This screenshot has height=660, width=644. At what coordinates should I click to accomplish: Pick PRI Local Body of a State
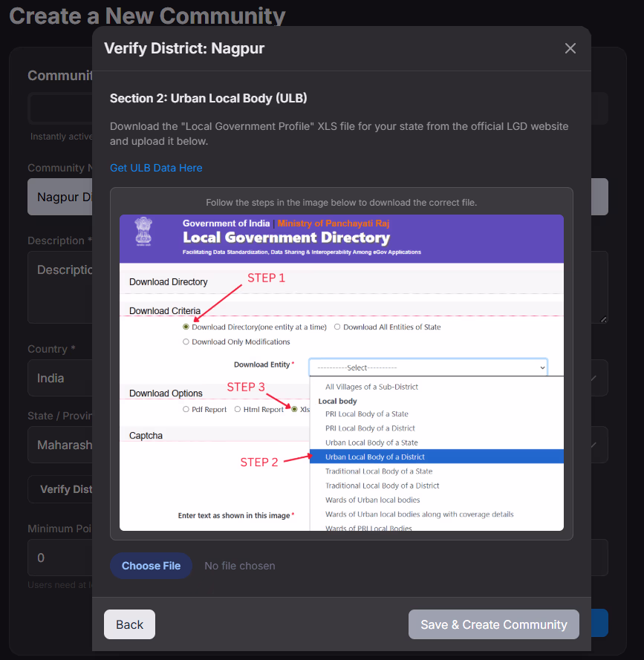[x=367, y=414]
